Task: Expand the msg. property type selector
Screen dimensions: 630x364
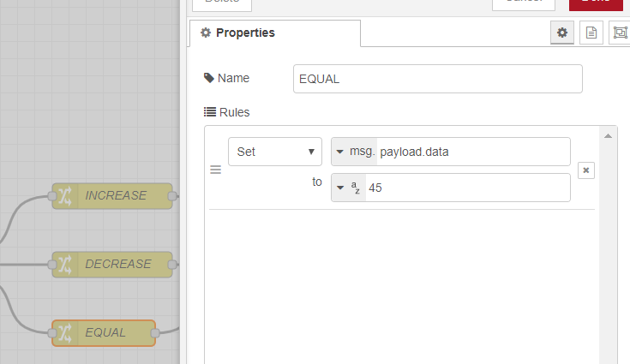Action: (x=354, y=152)
